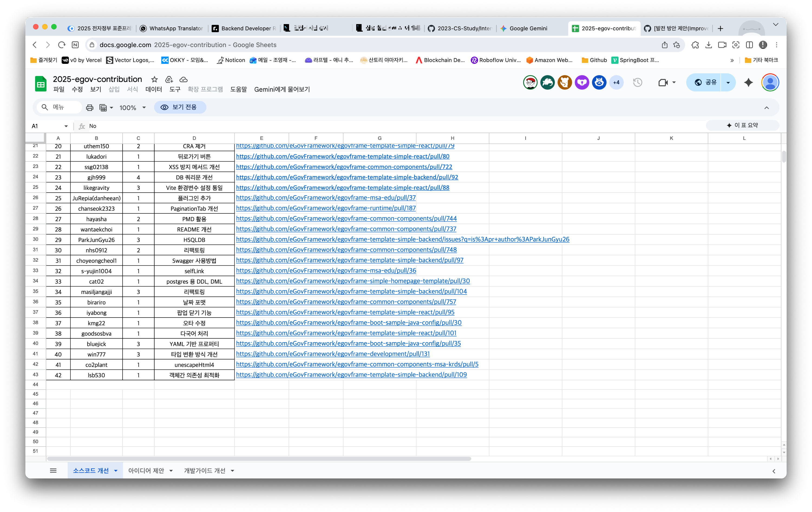Open version history clock icon
The height and width of the screenshot is (512, 812).
pos(637,82)
